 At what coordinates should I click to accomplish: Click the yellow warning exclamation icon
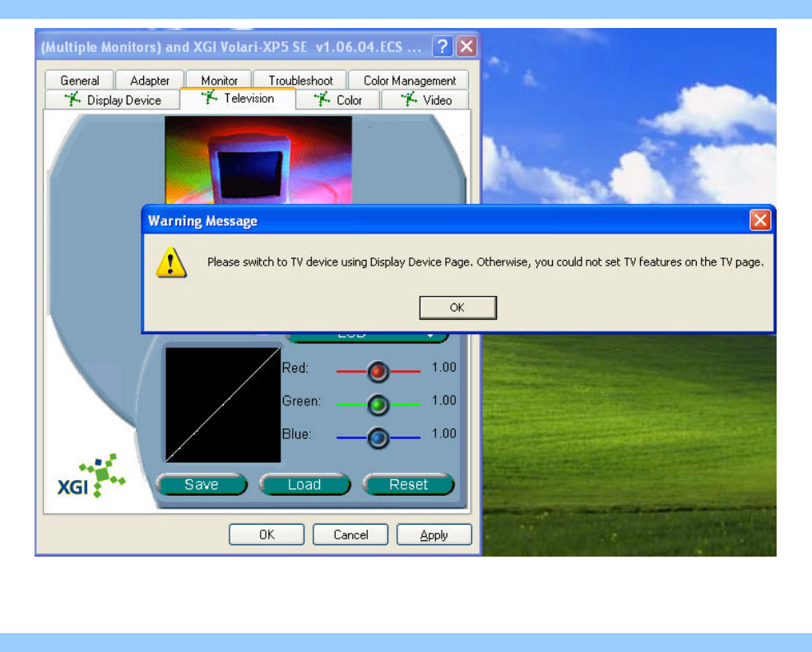tap(171, 261)
